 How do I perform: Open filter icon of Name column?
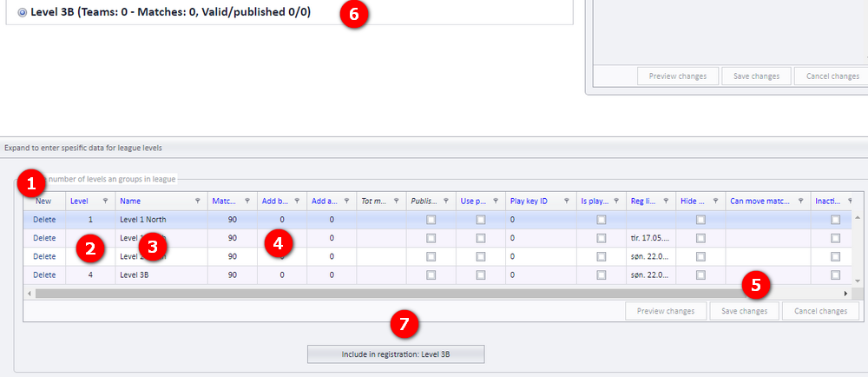198,201
